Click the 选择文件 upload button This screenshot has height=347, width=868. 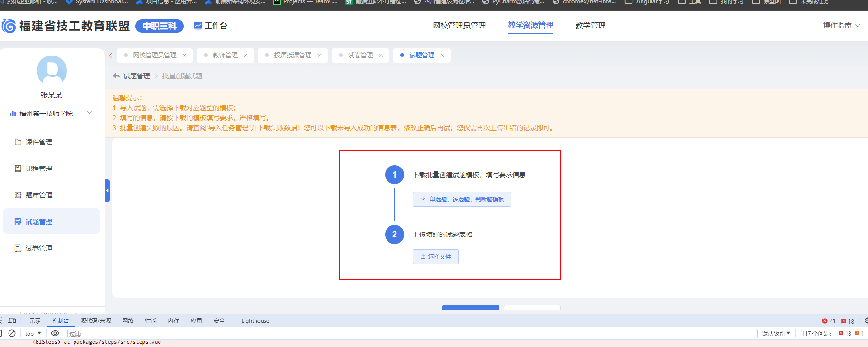coord(435,257)
